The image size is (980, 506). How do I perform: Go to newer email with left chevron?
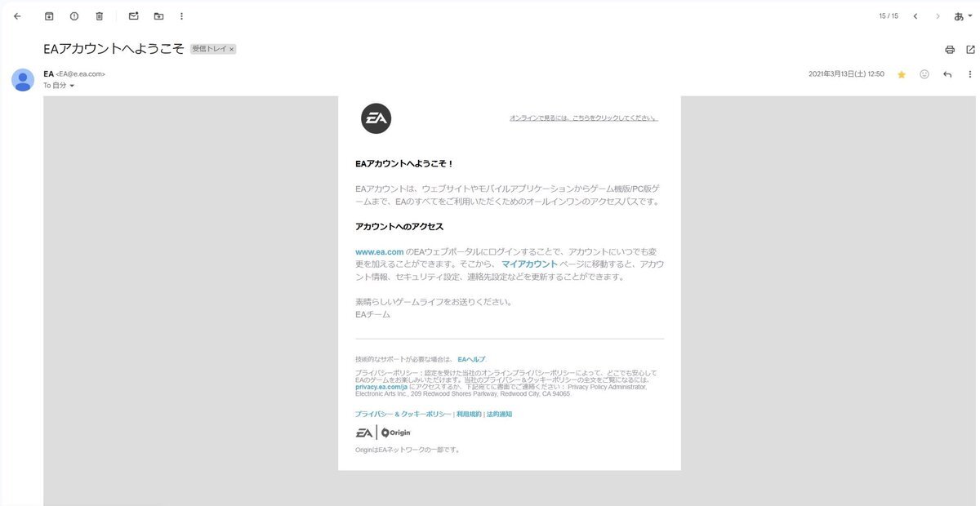(x=915, y=16)
